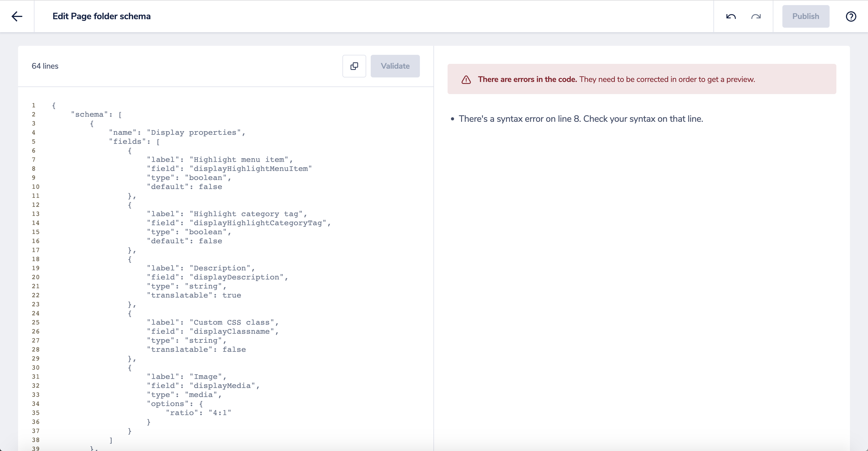Screen dimensions: 868x451
Task: Copy schema code with copy icon
Action: point(354,66)
